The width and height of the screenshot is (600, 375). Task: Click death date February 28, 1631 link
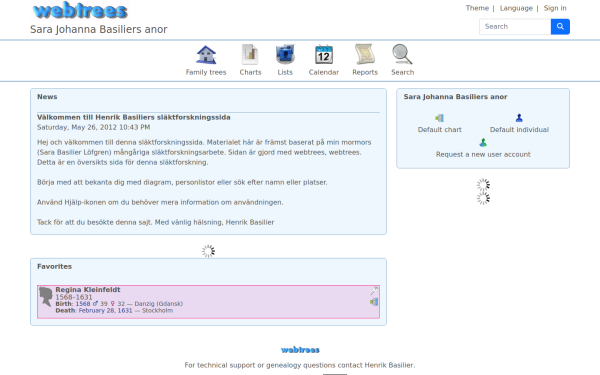click(x=105, y=310)
